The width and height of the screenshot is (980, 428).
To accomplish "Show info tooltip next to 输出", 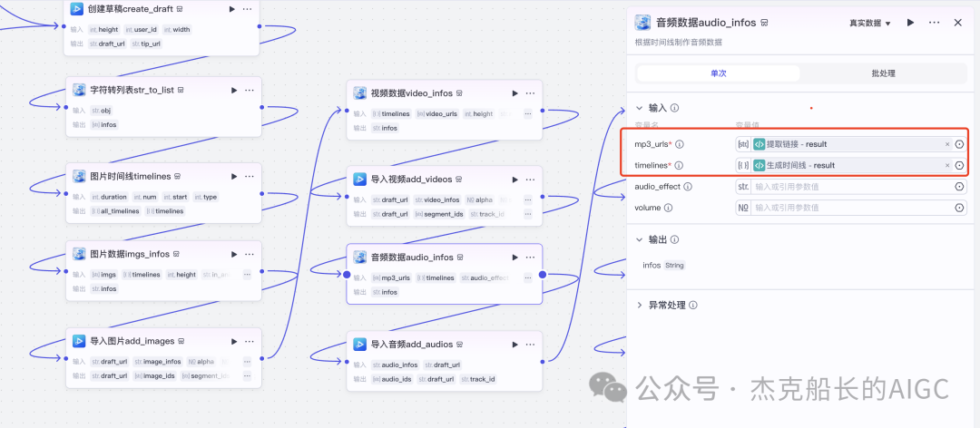I will [674, 239].
